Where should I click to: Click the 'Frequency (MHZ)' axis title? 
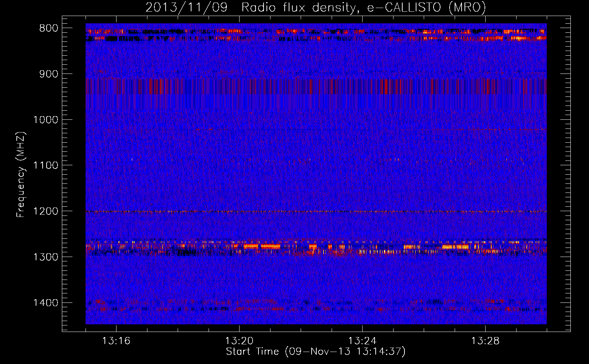point(21,174)
